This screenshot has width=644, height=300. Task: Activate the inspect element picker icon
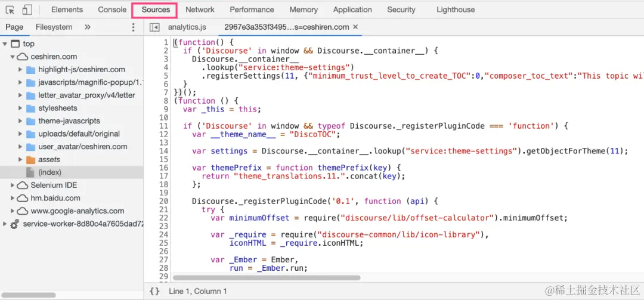click(x=11, y=10)
